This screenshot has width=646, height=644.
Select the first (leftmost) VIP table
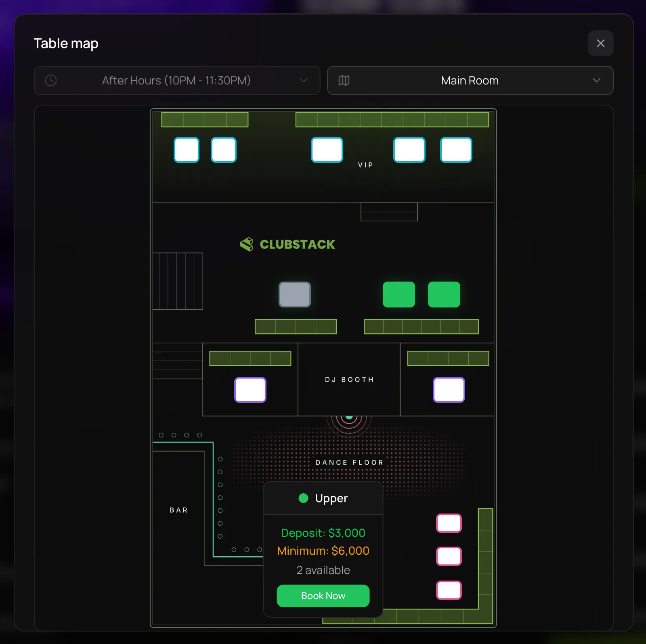point(187,150)
